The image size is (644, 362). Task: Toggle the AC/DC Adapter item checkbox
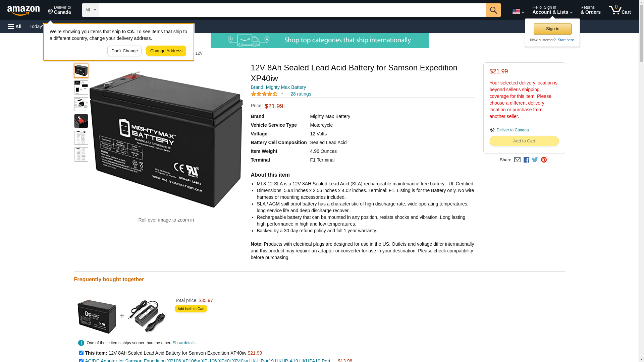click(x=81, y=360)
